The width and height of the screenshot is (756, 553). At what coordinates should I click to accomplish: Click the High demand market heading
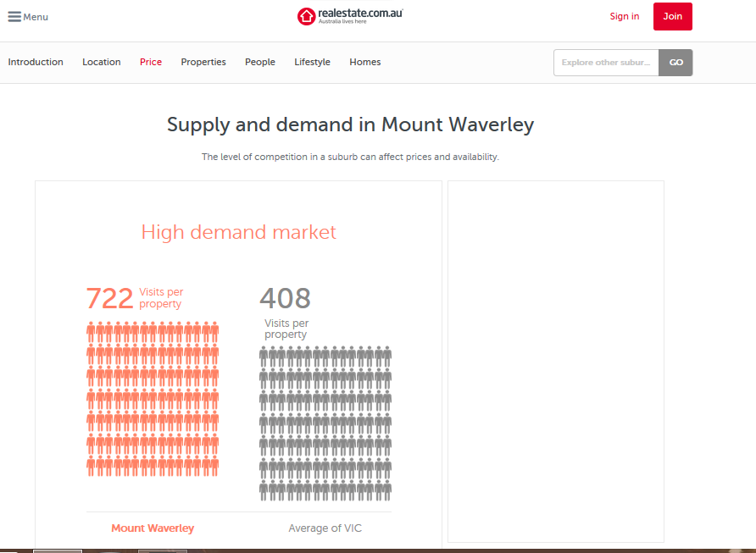[238, 232]
